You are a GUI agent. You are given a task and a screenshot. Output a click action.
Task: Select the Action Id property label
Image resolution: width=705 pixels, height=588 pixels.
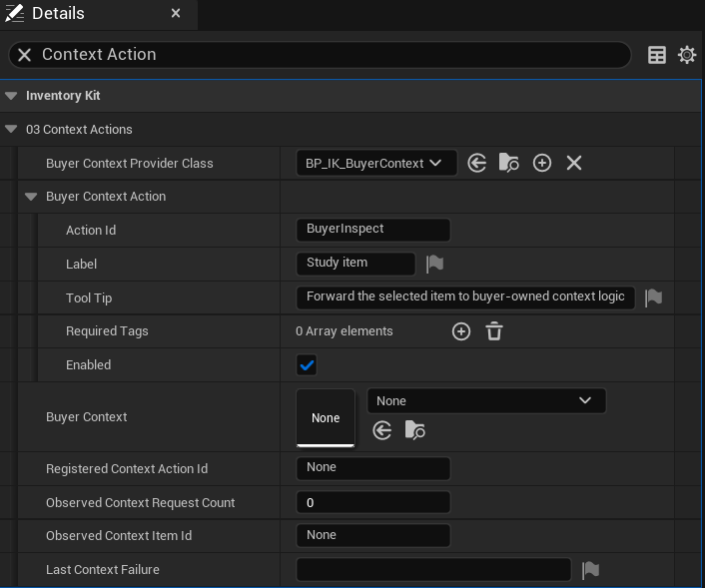pos(91,231)
